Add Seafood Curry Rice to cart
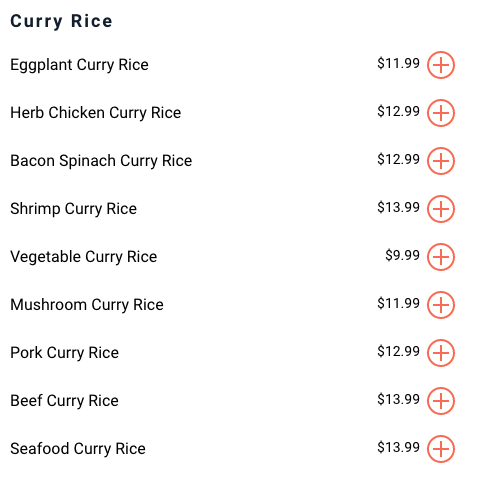Image resolution: width=480 pixels, height=482 pixels. coord(441,449)
